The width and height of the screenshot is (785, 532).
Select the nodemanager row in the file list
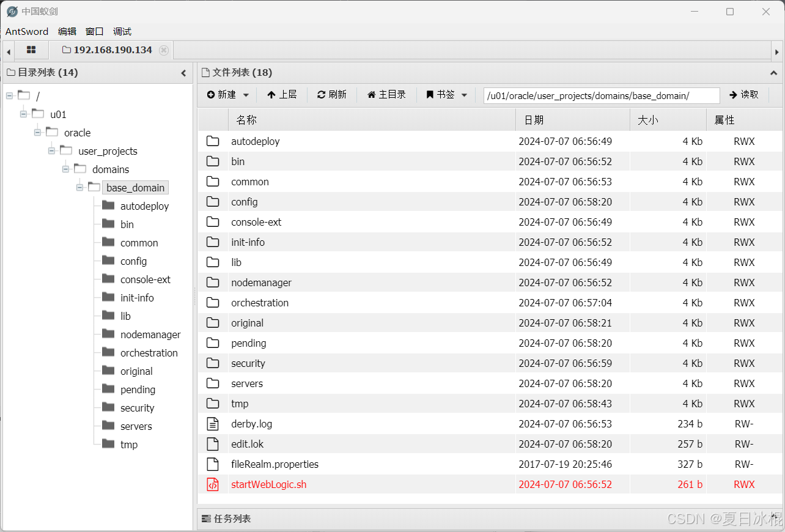[490, 283]
